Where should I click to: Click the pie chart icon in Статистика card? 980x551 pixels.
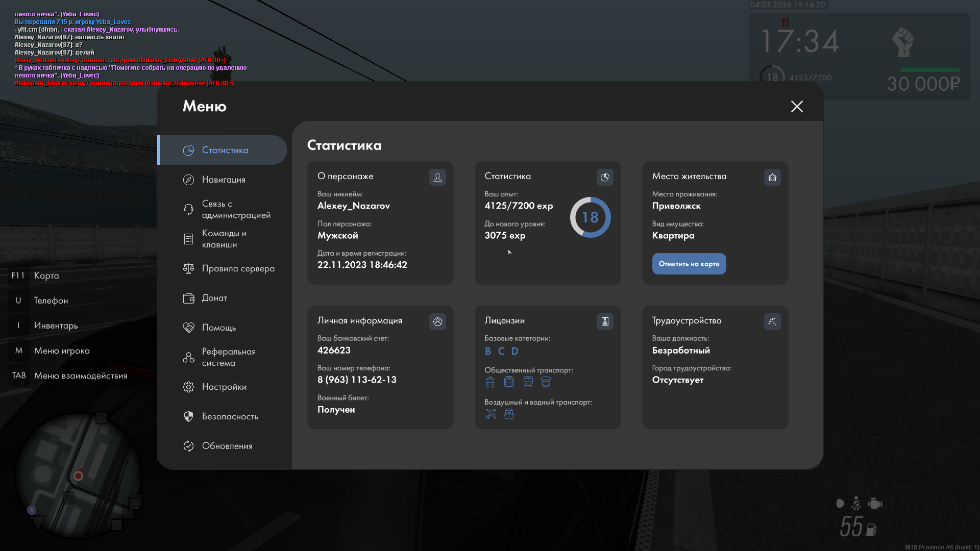click(x=605, y=177)
